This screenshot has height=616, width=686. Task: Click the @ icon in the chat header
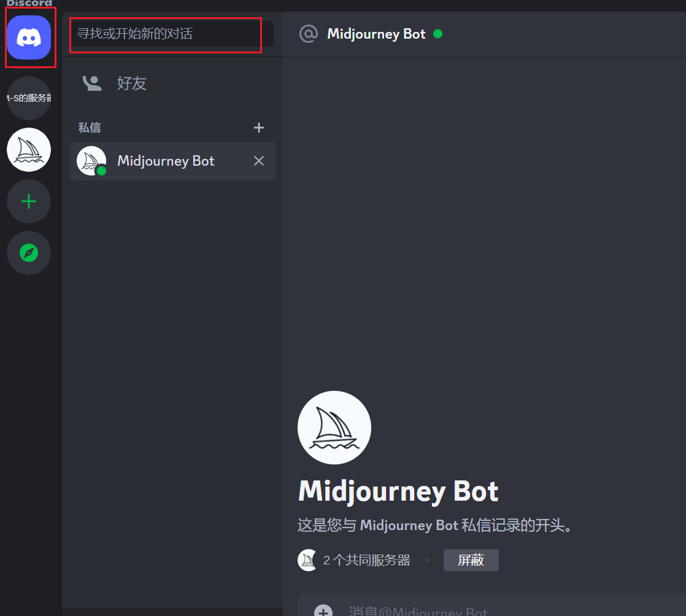pos(309,34)
